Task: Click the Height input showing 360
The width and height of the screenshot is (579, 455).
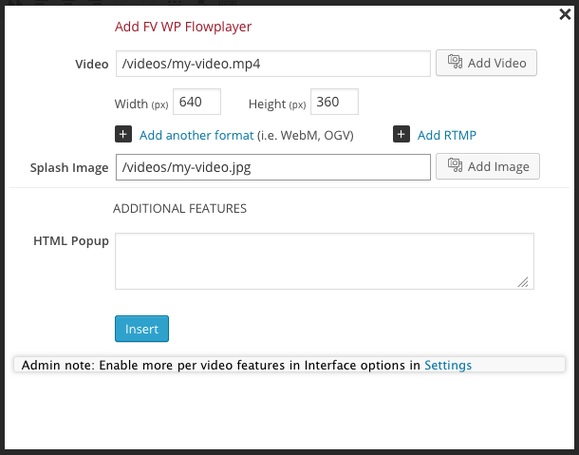Action: 334,102
